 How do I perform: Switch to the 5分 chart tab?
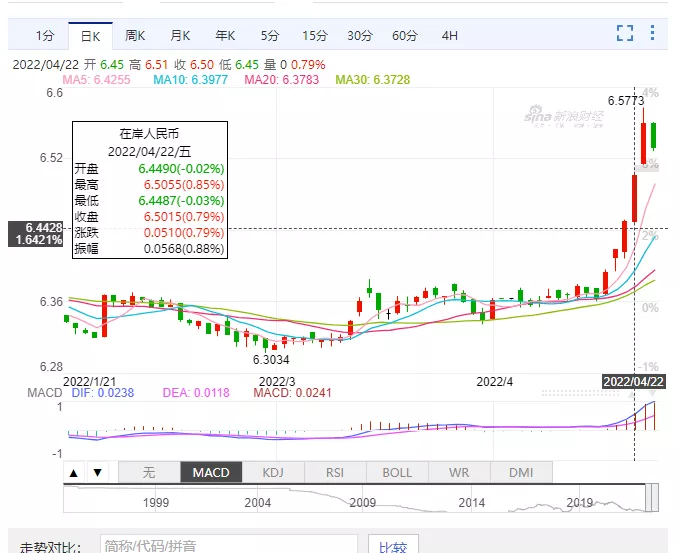270,36
